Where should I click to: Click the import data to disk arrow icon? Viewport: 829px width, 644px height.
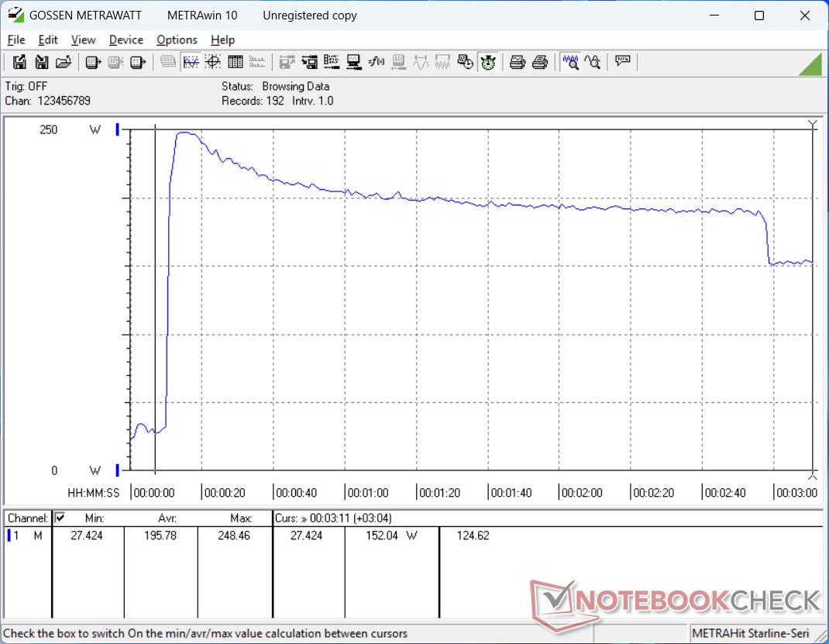point(309,63)
